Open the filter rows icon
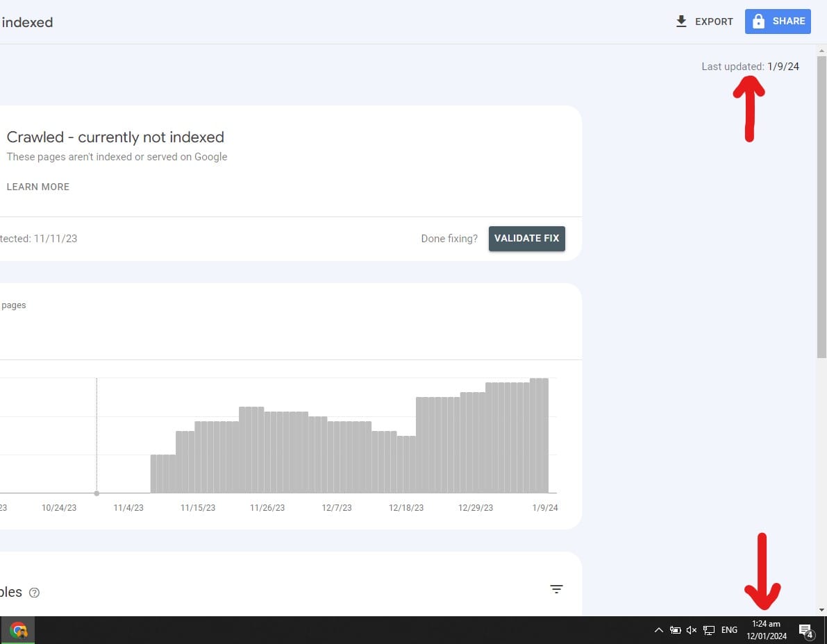This screenshot has width=827, height=644. click(556, 589)
